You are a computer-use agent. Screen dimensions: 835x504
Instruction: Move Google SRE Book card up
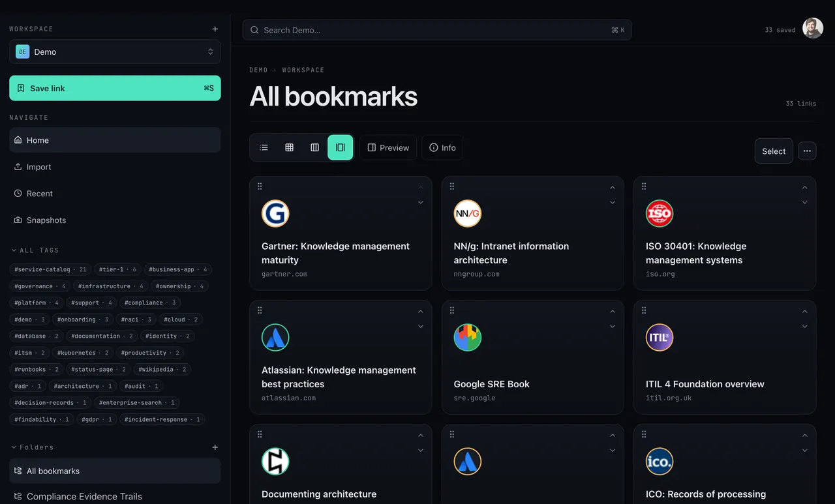point(613,312)
